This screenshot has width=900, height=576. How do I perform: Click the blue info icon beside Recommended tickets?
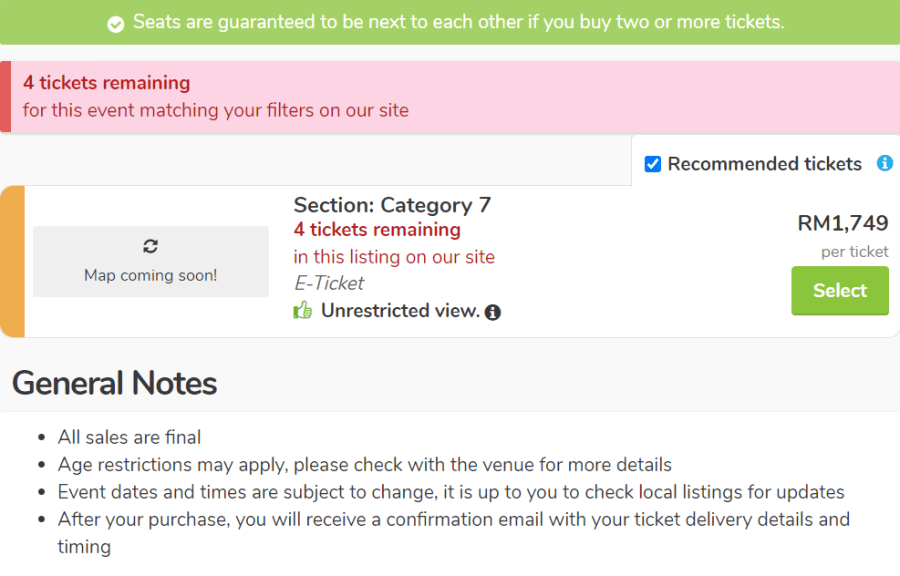pos(885,164)
